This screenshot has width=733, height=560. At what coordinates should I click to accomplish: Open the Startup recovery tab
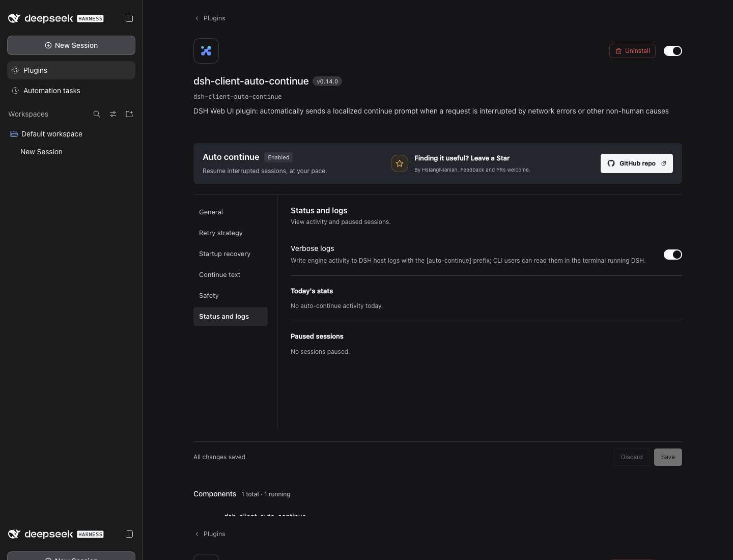click(x=231, y=254)
